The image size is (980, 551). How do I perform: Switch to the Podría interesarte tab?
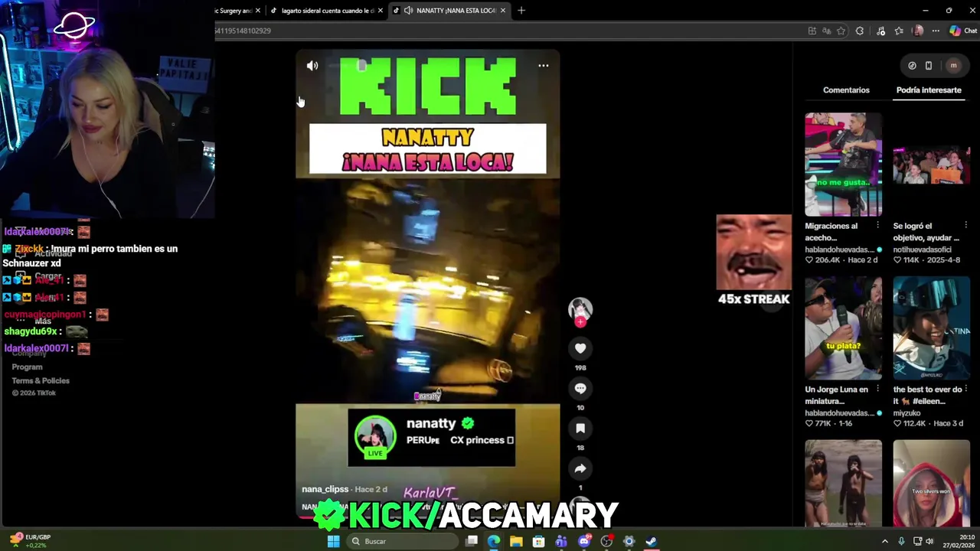tap(929, 90)
